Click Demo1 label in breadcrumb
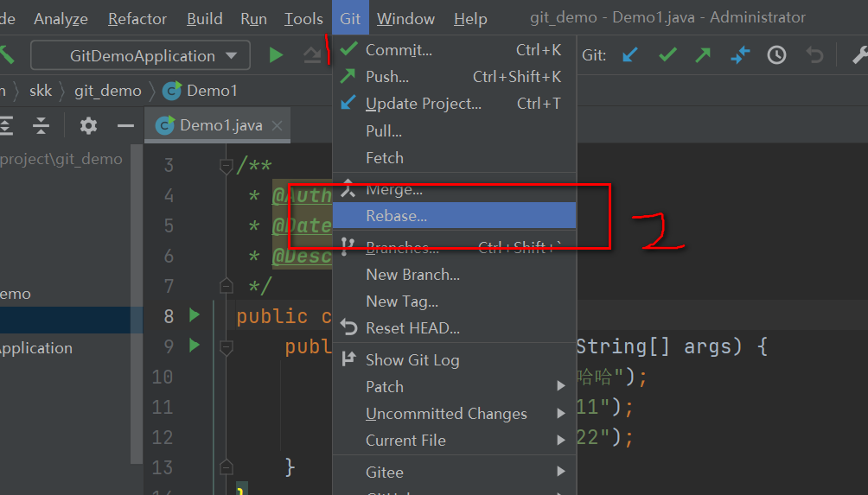 click(x=212, y=91)
